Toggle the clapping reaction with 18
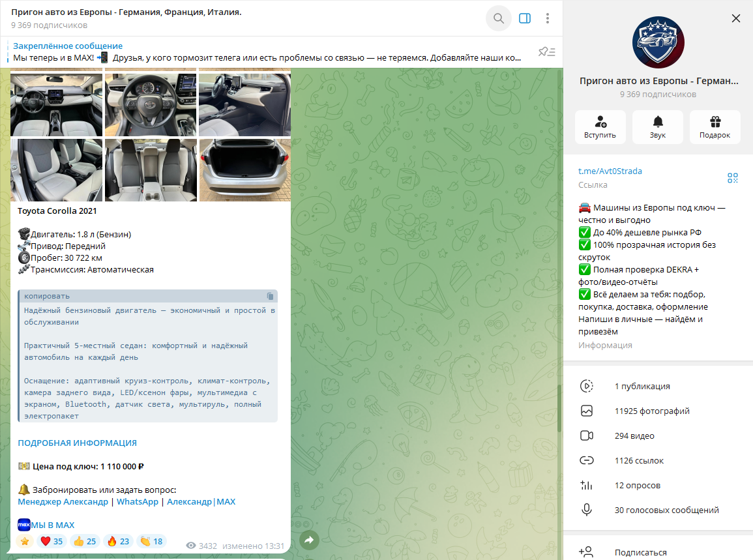Image resolution: width=753 pixels, height=560 pixels. [151, 541]
